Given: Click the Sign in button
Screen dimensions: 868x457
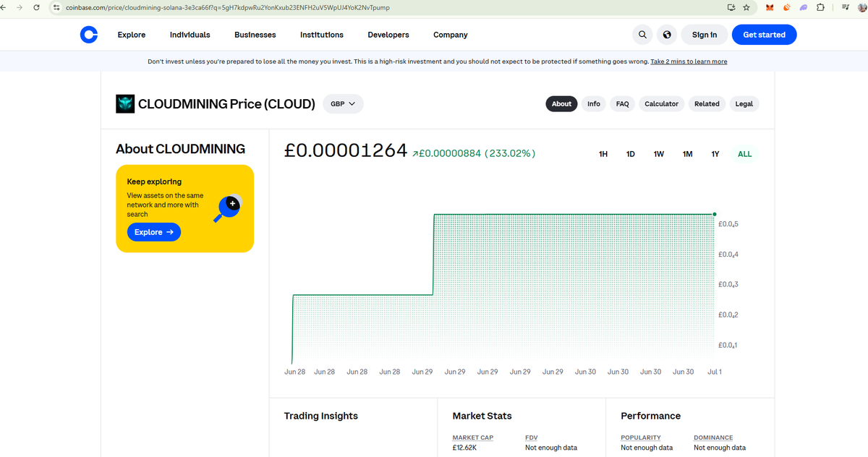Looking at the screenshot, I should click(x=705, y=35).
